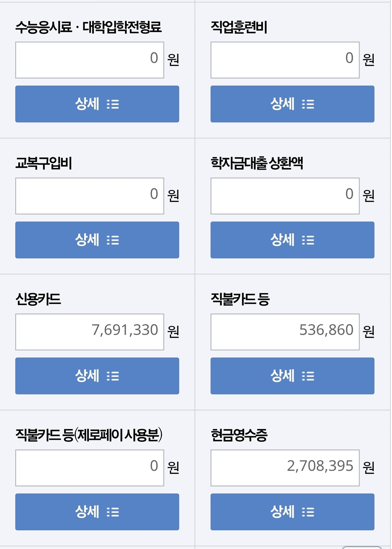The image size is (392, 549).
Task: Click 신용카드 field showing 7,691,330
Action: (x=90, y=332)
